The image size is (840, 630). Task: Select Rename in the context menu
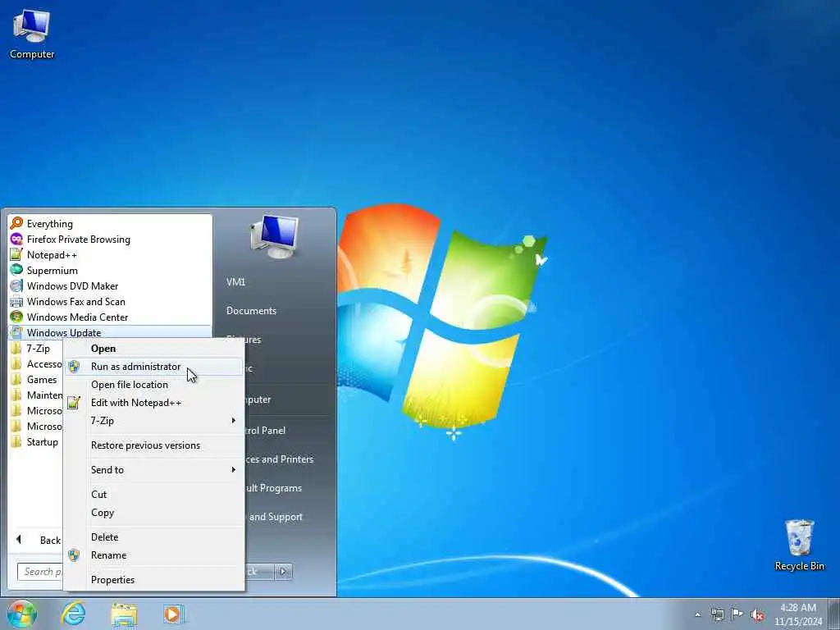click(153, 555)
